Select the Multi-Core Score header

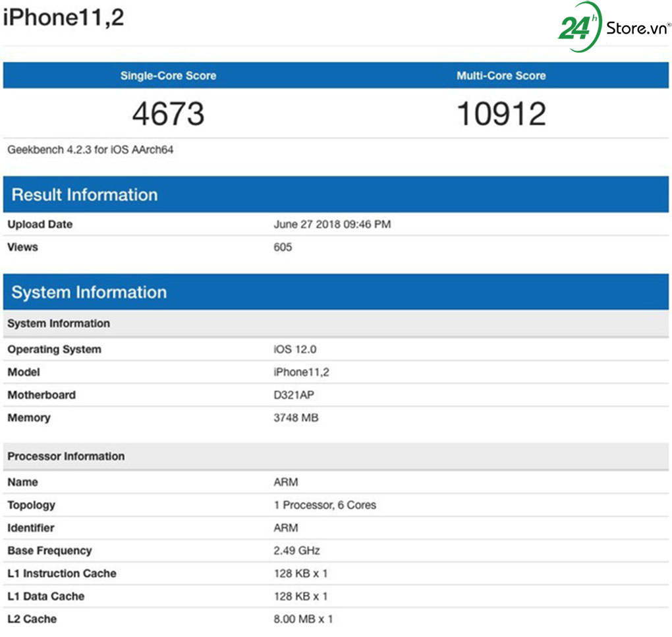tap(501, 76)
